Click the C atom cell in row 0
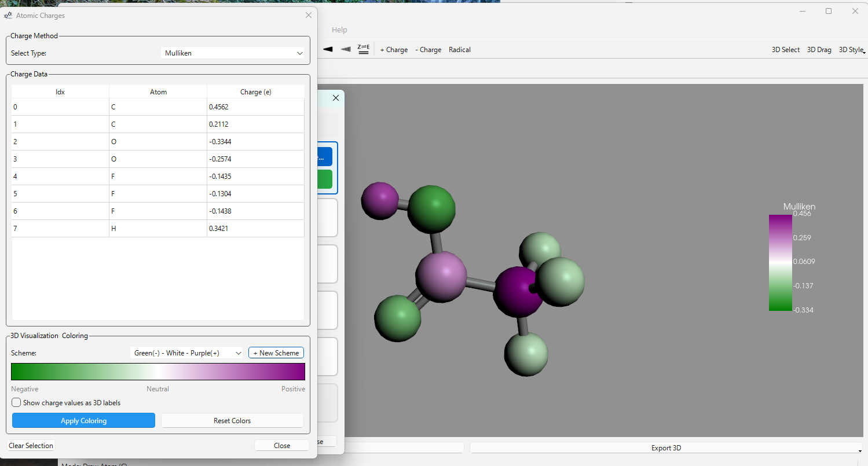The image size is (868, 466). pos(158,107)
